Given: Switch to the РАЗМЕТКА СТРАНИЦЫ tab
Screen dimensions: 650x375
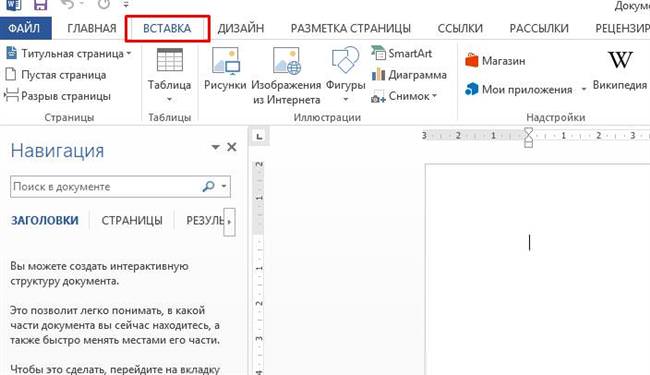Looking at the screenshot, I should pos(351,28).
